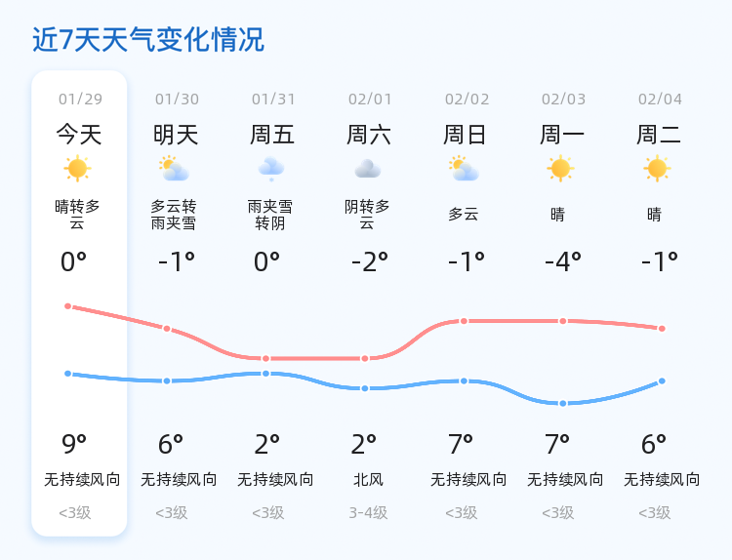Click the sun icon under 周二
Viewport: 732px width, 560px height.
point(657,169)
